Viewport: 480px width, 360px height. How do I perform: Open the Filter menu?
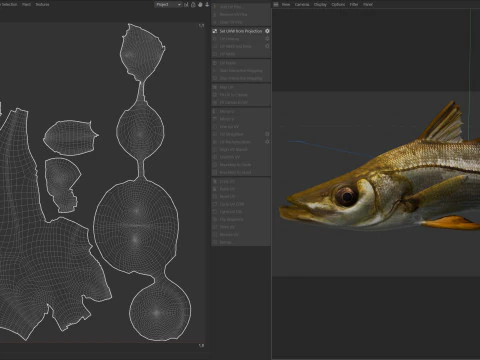tap(354, 4)
